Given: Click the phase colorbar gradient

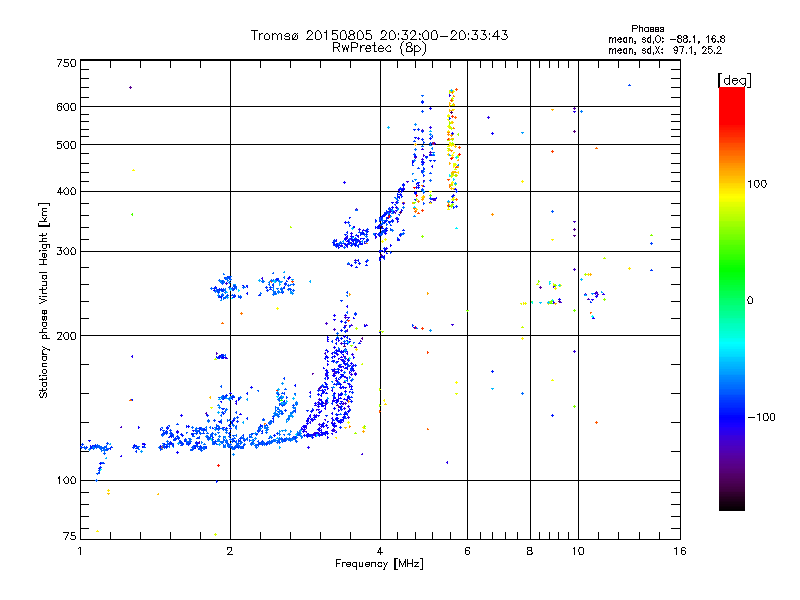Looking at the screenshot, I should click(x=732, y=298).
